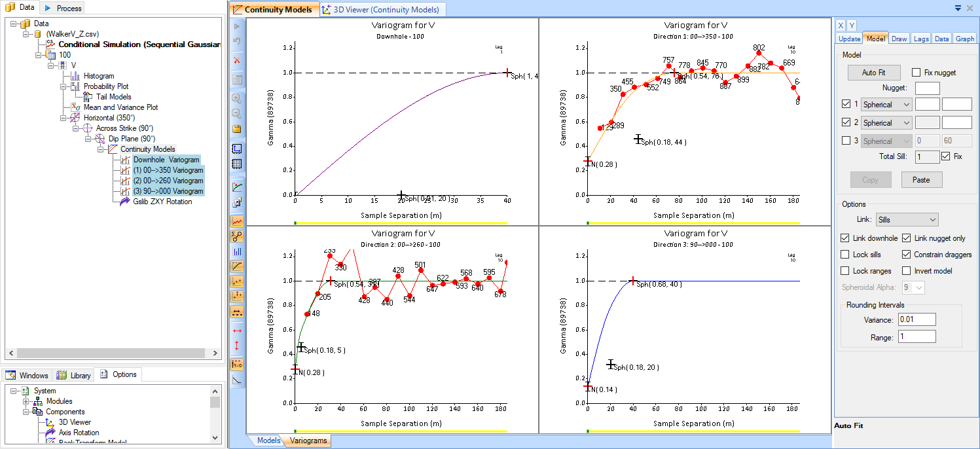Toggle the Constrain draggers checkbox
980x449 pixels.
tap(907, 255)
